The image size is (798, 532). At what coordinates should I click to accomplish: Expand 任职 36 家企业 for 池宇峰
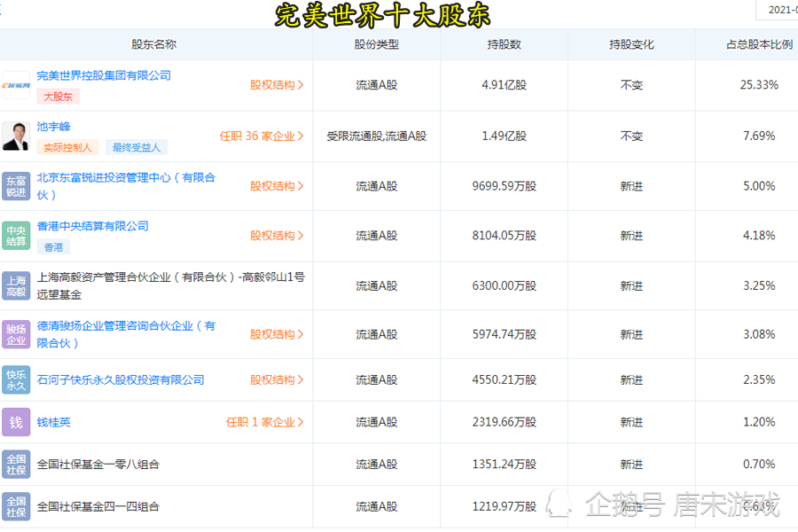(262, 136)
